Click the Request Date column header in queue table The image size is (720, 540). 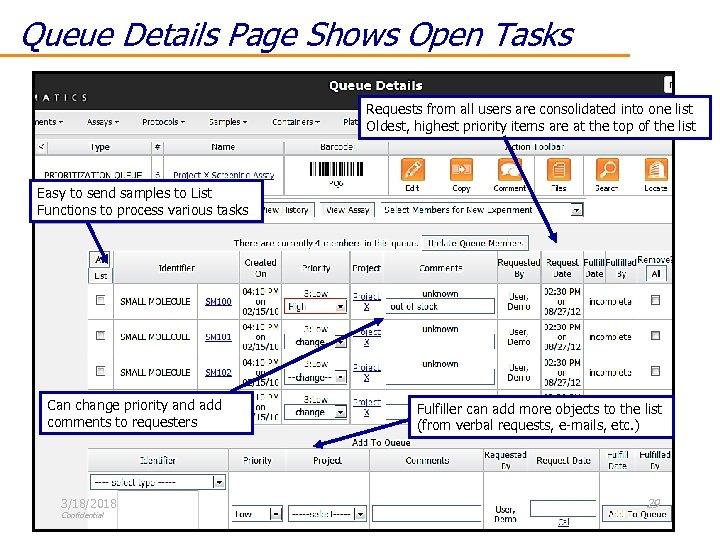[x=562, y=268]
